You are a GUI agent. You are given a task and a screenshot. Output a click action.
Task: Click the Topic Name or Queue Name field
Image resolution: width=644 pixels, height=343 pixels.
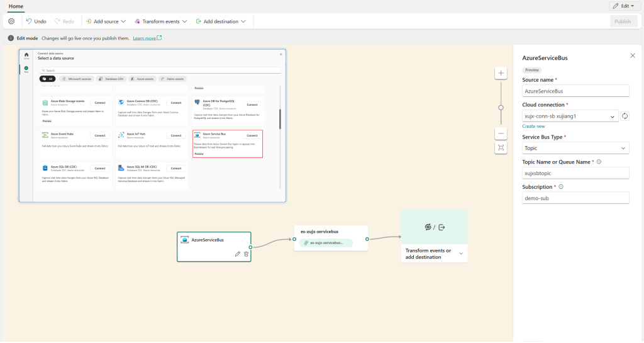pos(575,173)
